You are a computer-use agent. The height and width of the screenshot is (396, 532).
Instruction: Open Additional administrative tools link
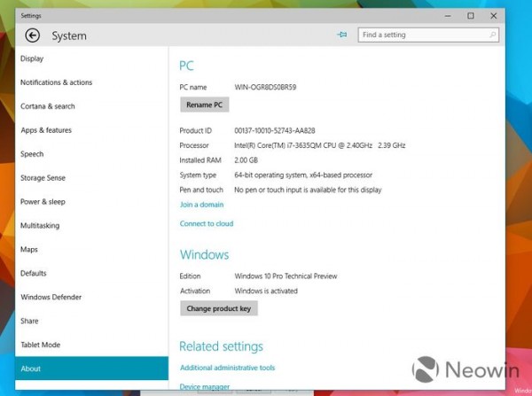227,368
